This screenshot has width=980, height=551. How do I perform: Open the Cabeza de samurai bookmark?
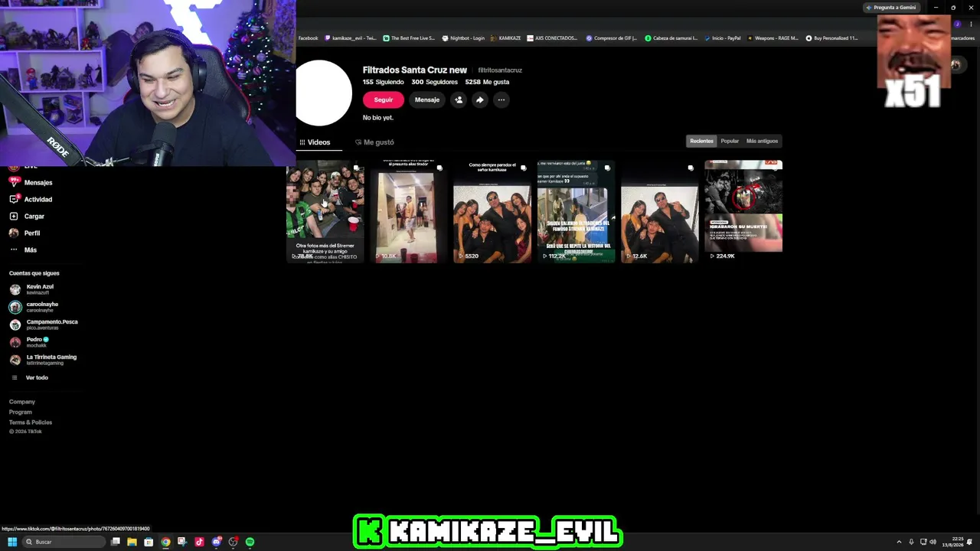tap(671, 38)
